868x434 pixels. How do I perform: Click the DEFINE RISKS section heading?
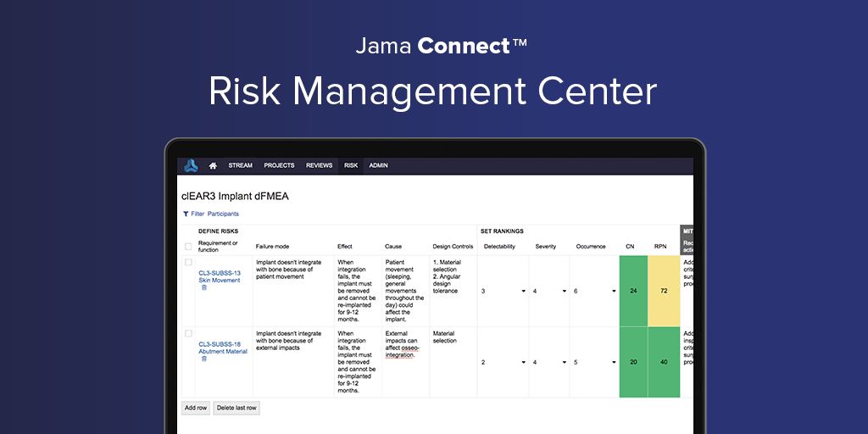pos(218,231)
